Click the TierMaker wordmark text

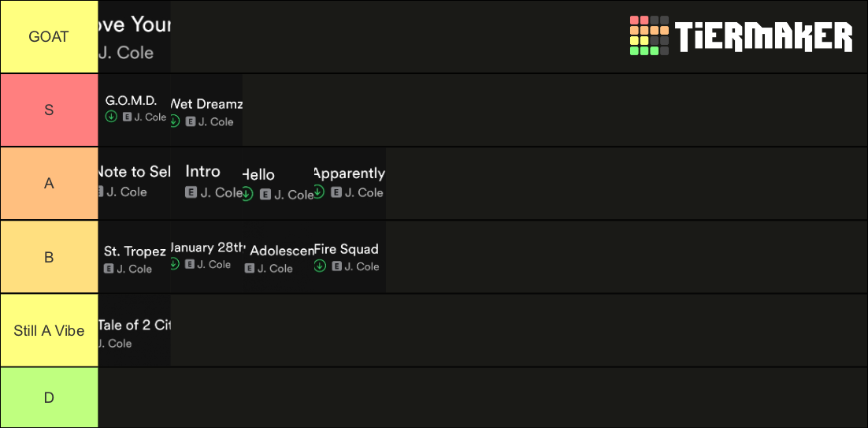point(763,36)
